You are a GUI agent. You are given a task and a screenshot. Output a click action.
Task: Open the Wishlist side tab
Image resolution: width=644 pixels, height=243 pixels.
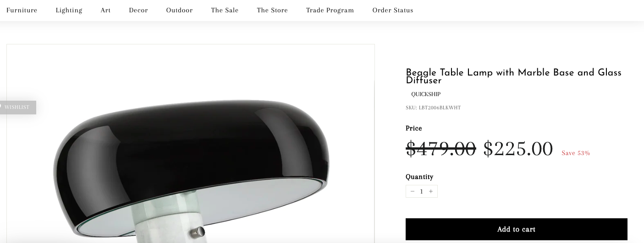point(17,107)
